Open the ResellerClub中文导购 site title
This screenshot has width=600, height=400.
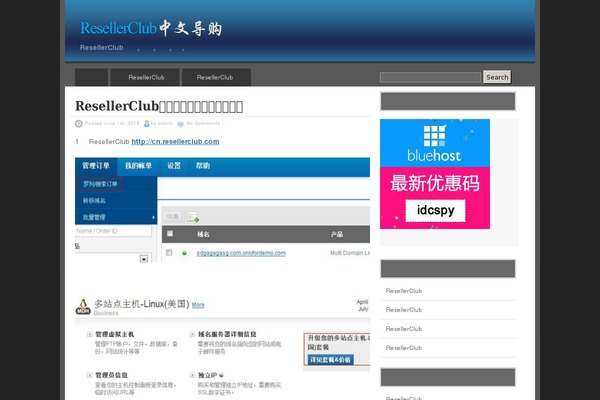click(x=151, y=28)
